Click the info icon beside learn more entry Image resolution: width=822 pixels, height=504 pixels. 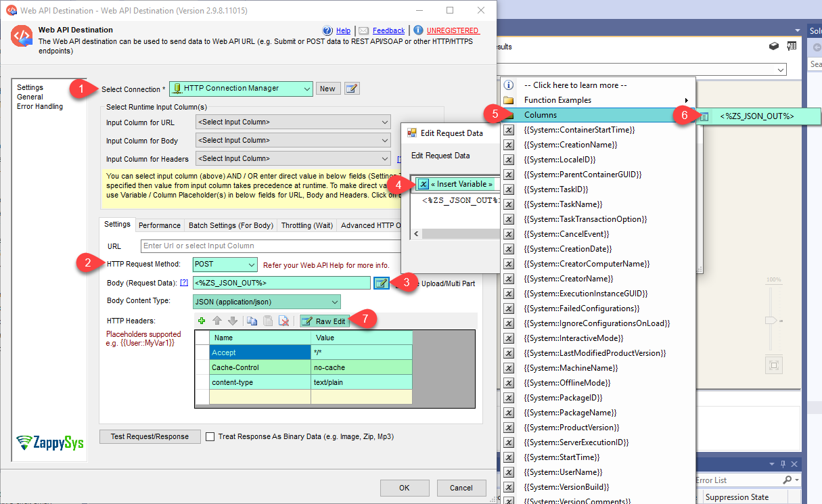pos(509,85)
